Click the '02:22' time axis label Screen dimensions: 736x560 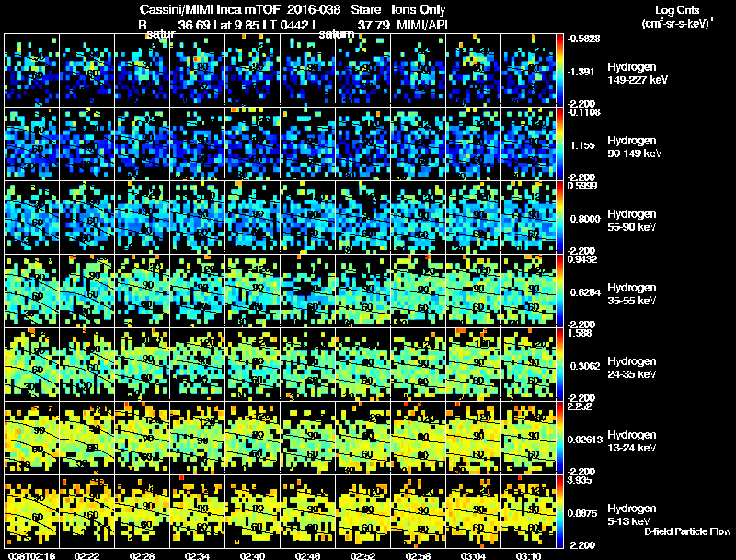point(86,555)
